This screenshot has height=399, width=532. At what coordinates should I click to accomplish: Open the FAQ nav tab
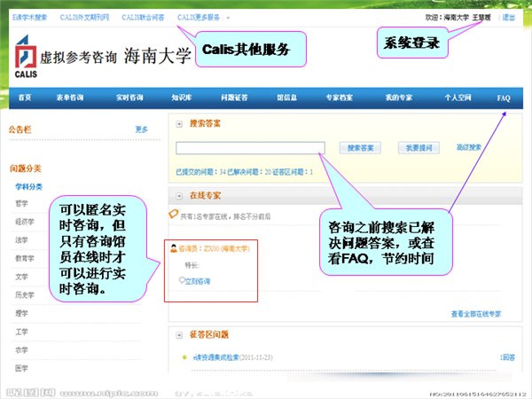pyautogui.click(x=504, y=98)
